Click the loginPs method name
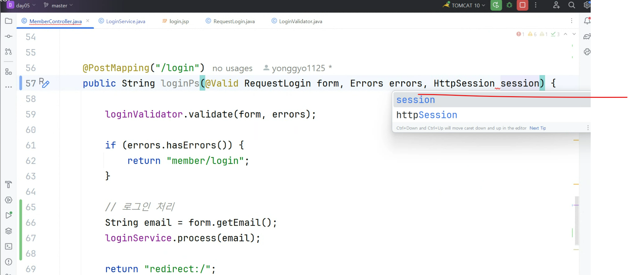 click(x=180, y=83)
